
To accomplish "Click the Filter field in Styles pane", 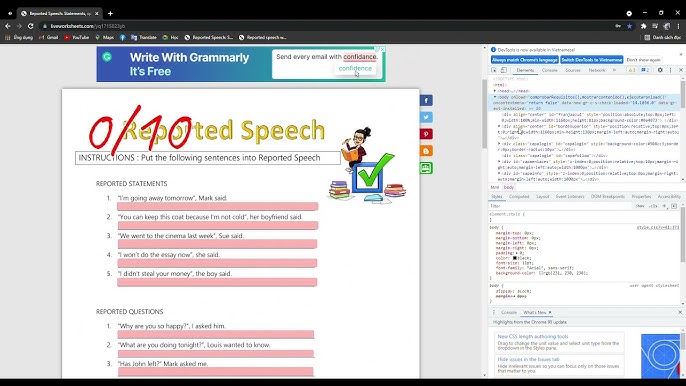I will pyautogui.click(x=560, y=206).
